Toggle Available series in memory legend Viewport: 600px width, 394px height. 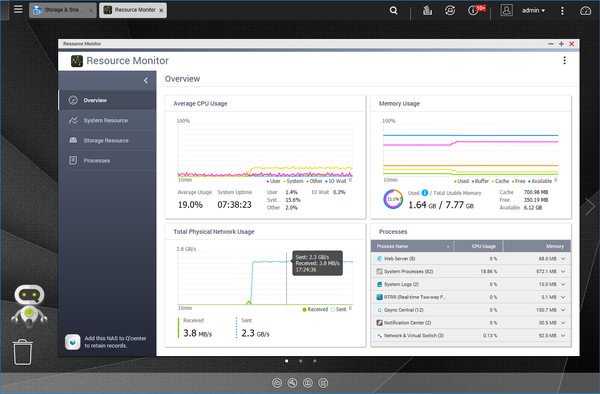pyautogui.click(x=540, y=181)
